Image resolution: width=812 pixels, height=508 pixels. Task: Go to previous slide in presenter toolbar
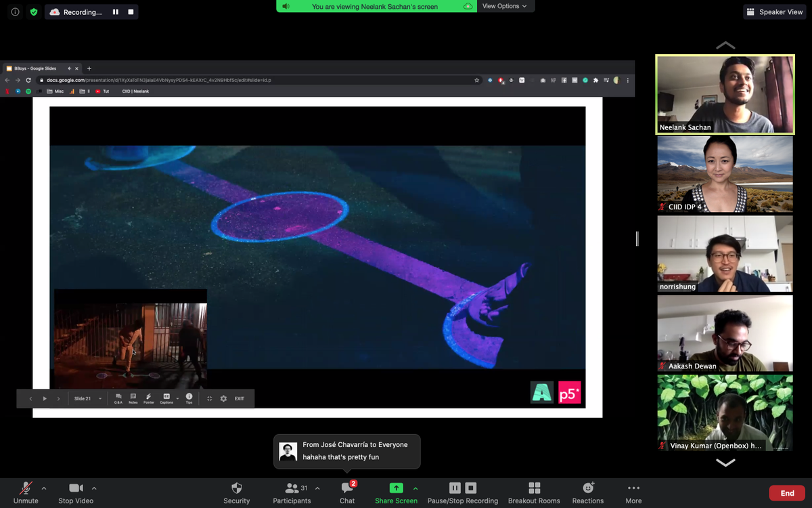pos(30,398)
